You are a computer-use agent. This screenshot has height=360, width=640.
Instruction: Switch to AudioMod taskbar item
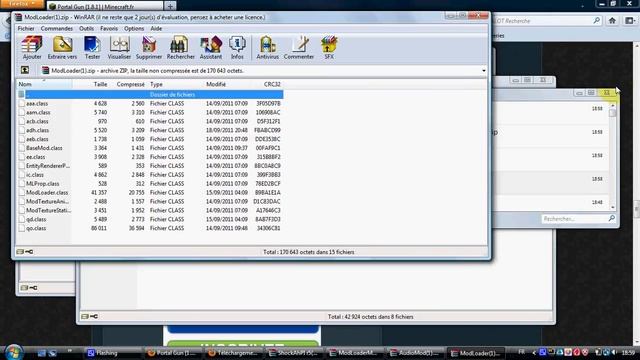coord(414,353)
